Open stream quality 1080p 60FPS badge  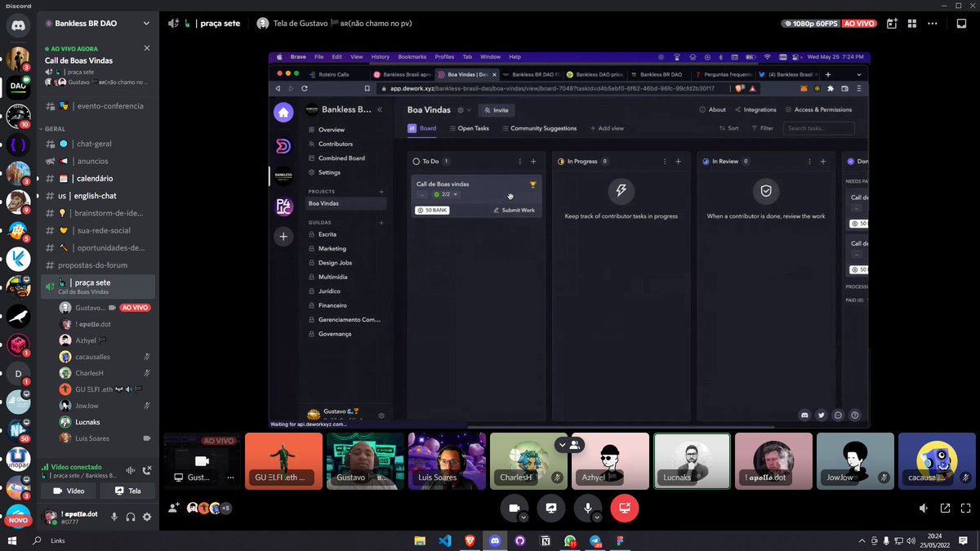tap(809, 24)
